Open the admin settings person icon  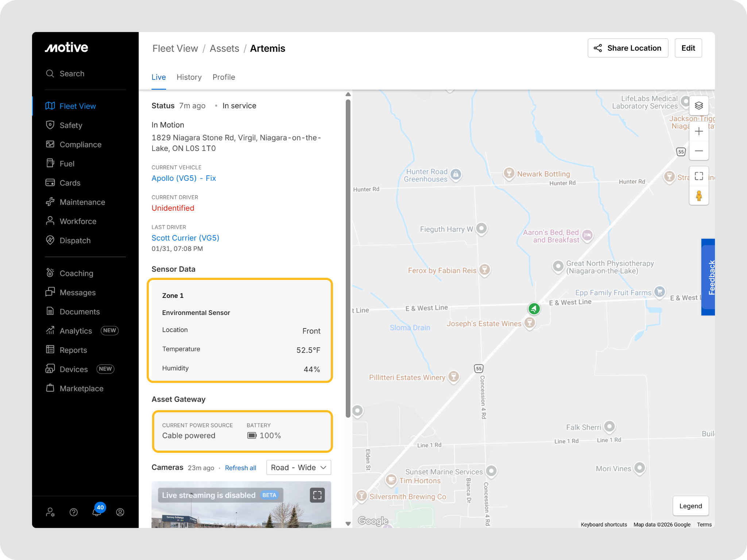(x=50, y=512)
